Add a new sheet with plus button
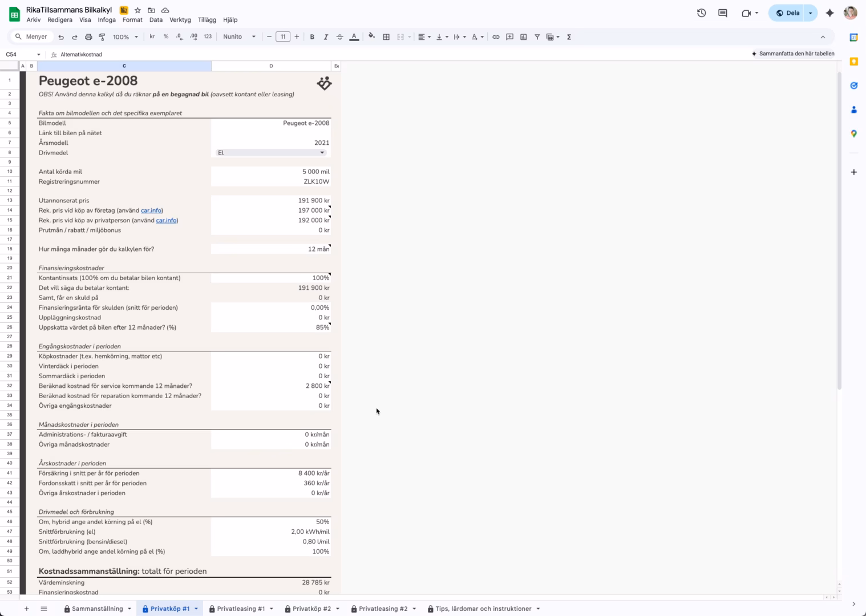The width and height of the screenshot is (866, 616). (x=26, y=609)
